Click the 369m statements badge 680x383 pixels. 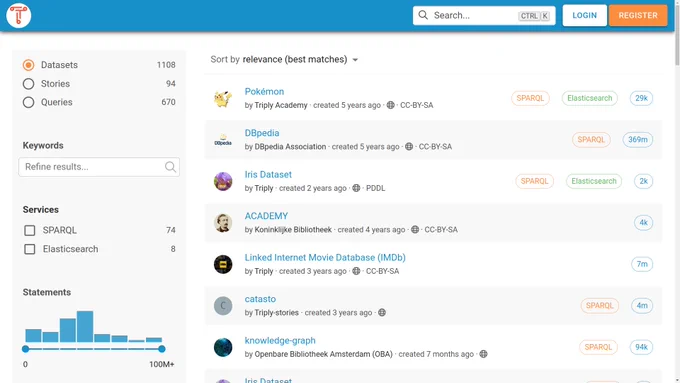(x=638, y=140)
